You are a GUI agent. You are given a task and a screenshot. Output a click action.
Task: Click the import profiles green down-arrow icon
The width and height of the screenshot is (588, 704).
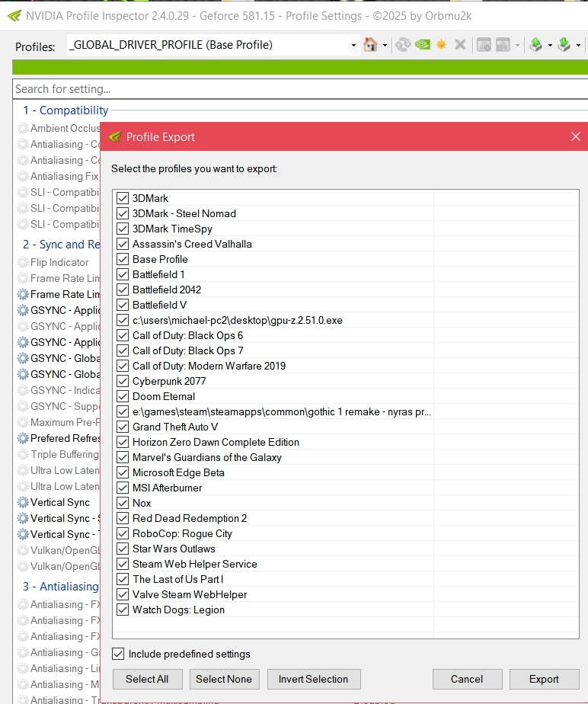click(x=564, y=45)
